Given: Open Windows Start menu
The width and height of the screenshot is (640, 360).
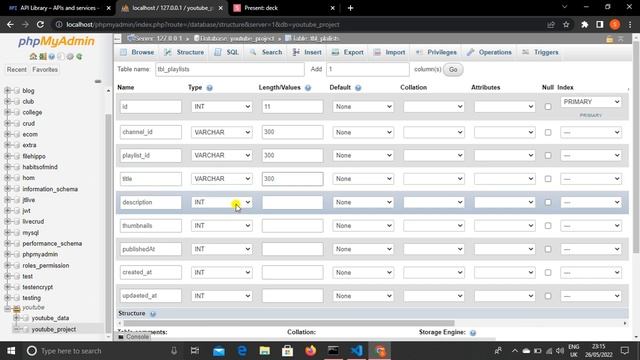Looking at the screenshot, I should point(11,351).
